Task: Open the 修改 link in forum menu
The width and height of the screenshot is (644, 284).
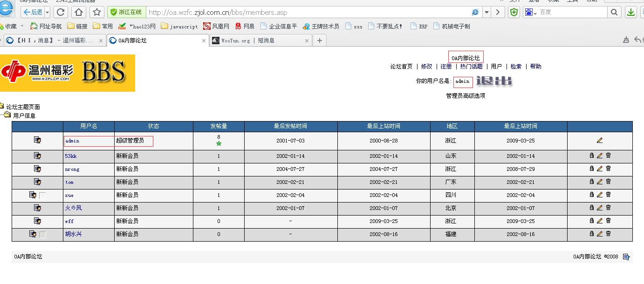Action: [x=426, y=67]
